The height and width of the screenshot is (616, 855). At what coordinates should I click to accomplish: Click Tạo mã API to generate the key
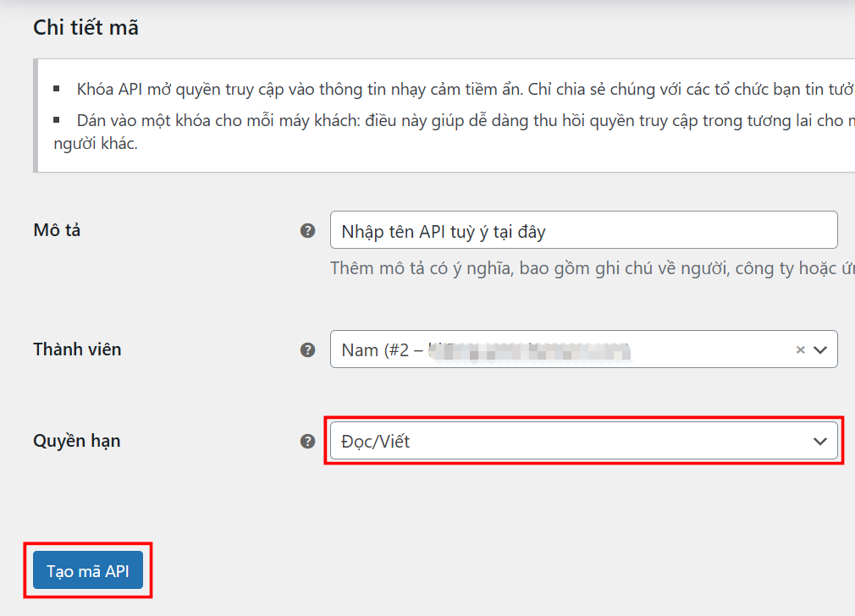86,570
